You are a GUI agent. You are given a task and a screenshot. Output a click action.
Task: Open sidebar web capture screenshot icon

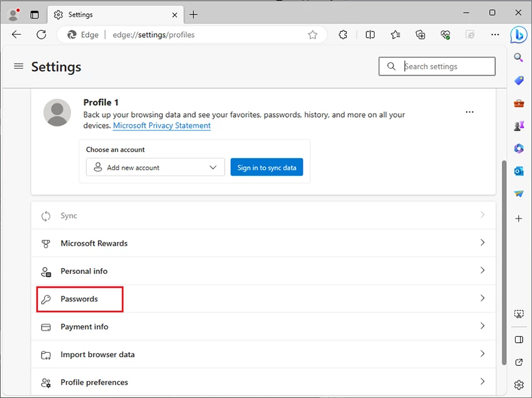coord(519,314)
